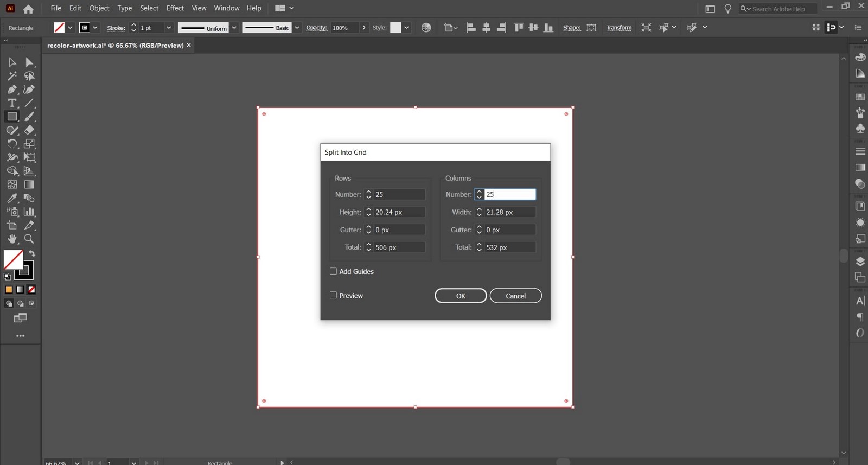Select the Eraser tool
This screenshot has width=868, height=465.
pos(29,130)
